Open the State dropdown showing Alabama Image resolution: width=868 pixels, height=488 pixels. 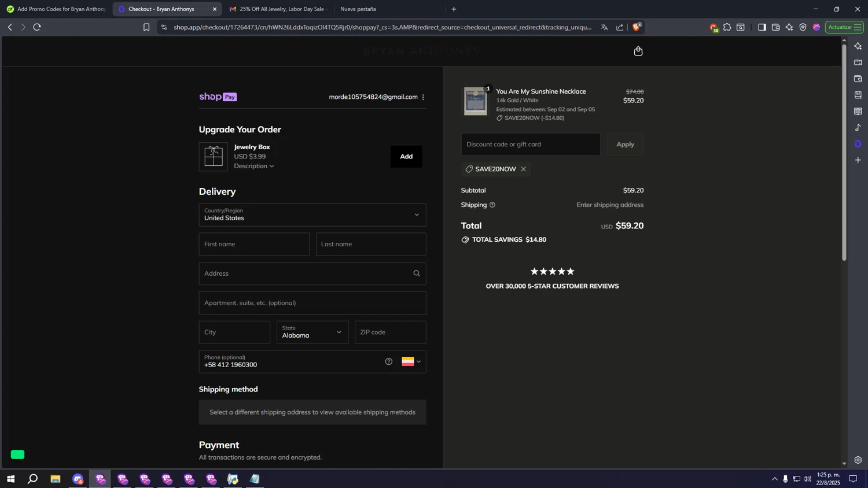312,332
